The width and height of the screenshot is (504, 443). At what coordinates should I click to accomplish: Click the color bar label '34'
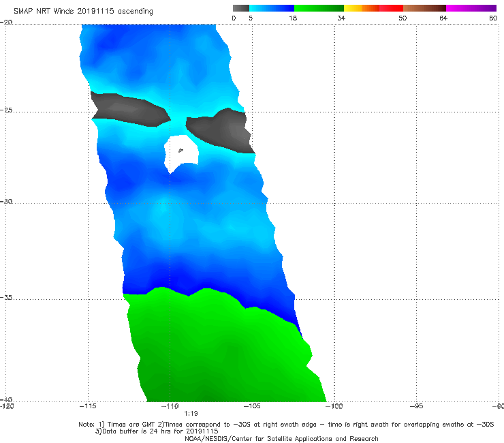coord(341,18)
